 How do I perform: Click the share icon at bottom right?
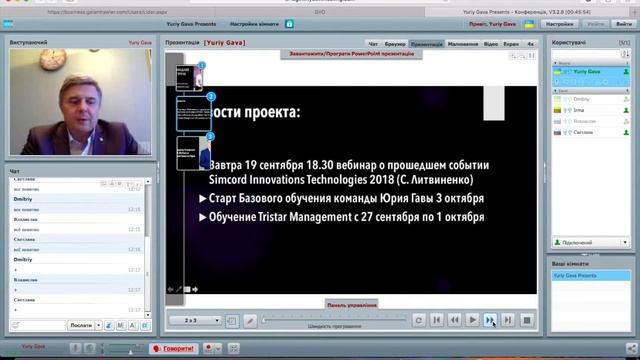coord(631,348)
